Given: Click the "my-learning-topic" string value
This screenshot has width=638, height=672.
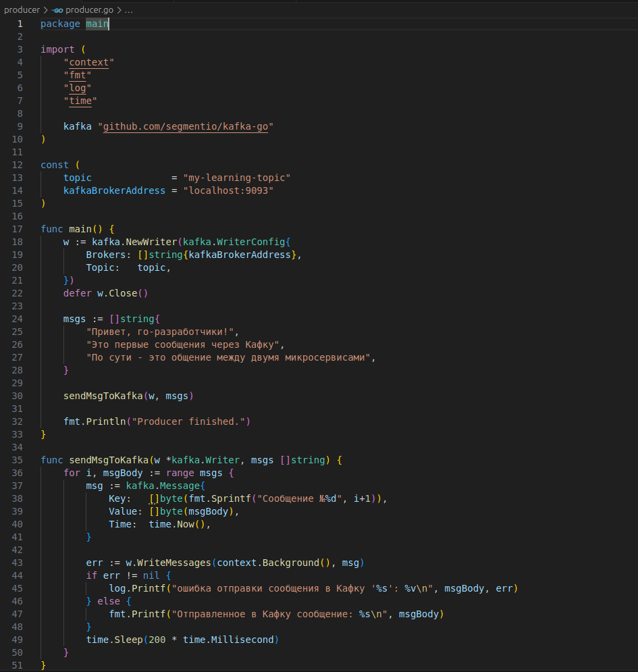Looking at the screenshot, I should coord(237,178).
